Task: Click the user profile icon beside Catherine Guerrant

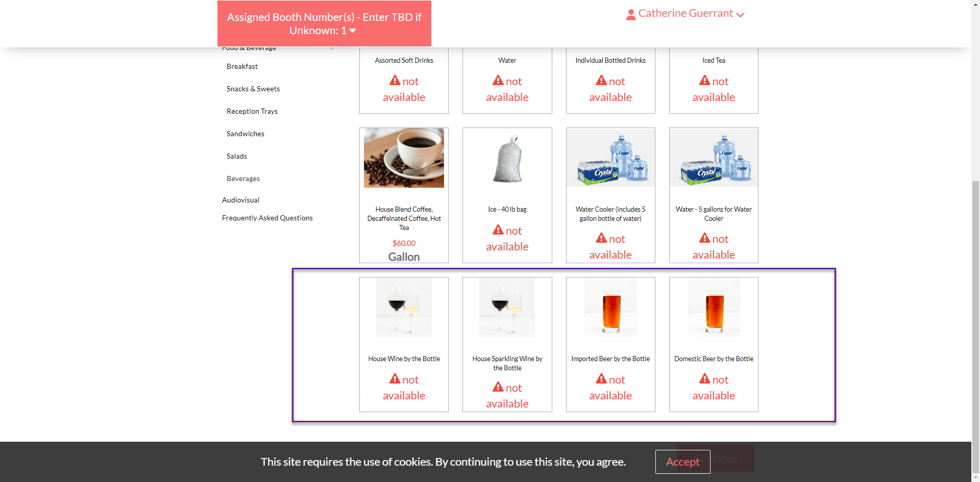Action: tap(631, 15)
